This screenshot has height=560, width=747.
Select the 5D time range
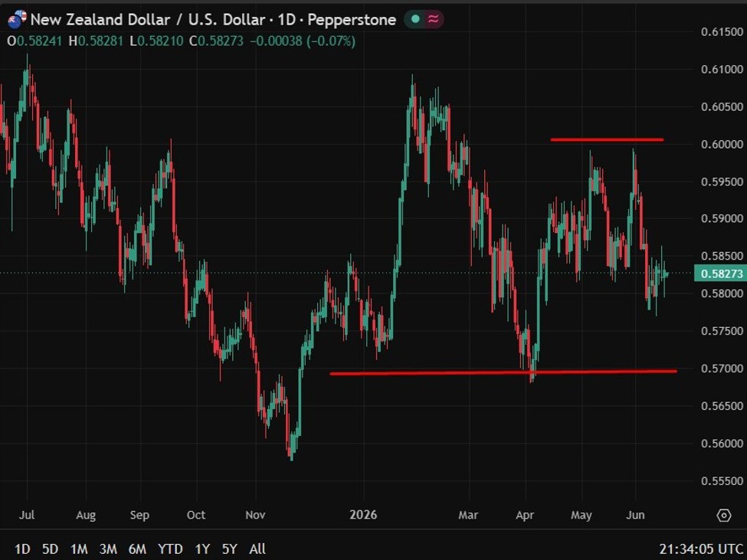[50, 549]
